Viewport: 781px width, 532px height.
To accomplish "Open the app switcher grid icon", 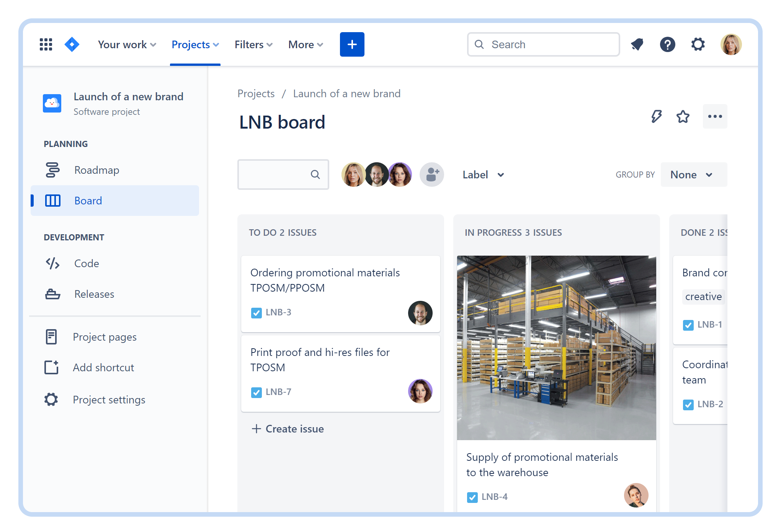I will (46, 44).
